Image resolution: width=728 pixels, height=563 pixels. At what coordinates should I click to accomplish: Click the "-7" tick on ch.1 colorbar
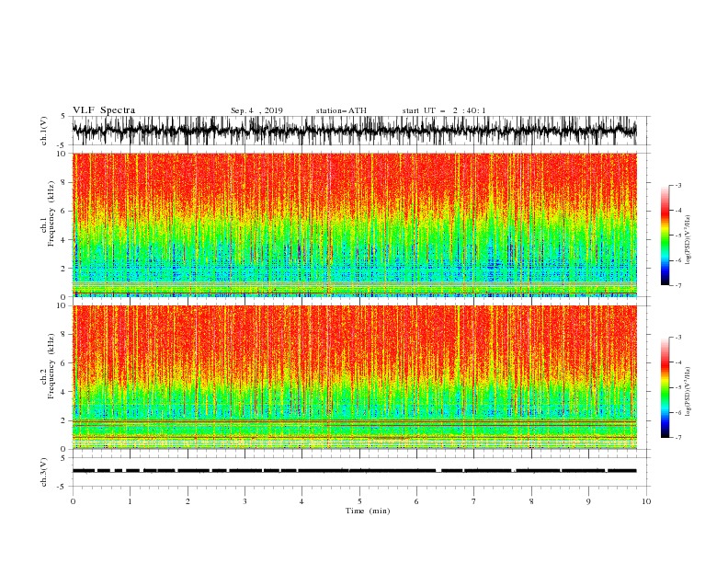(x=677, y=285)
